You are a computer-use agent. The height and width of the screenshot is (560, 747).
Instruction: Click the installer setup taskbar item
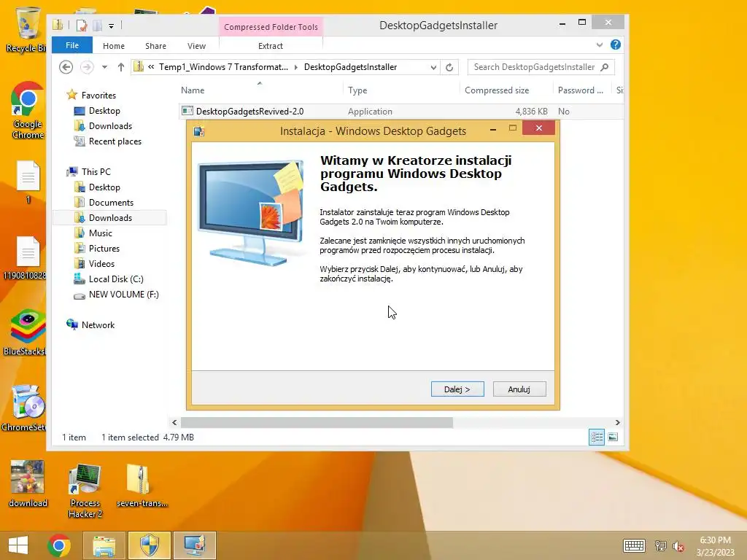point(194,545)
